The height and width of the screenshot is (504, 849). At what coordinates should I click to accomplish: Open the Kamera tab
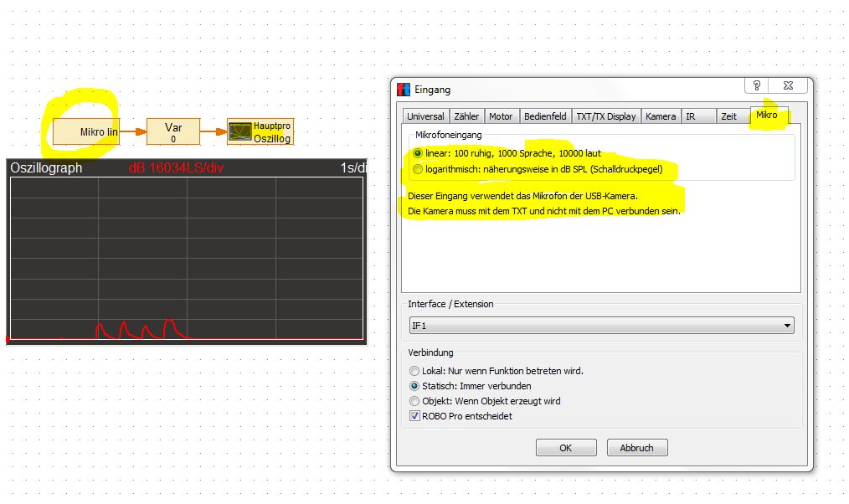click(x=660, y=116)
